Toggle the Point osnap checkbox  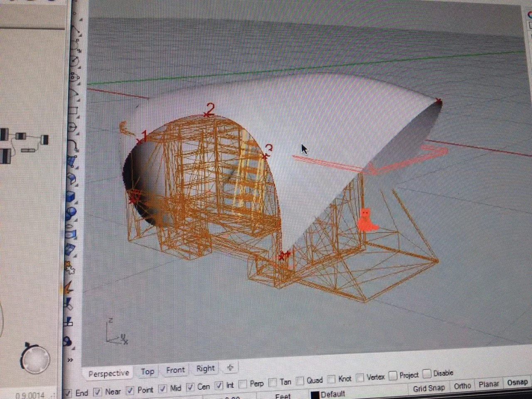click(x=130, y=390)
